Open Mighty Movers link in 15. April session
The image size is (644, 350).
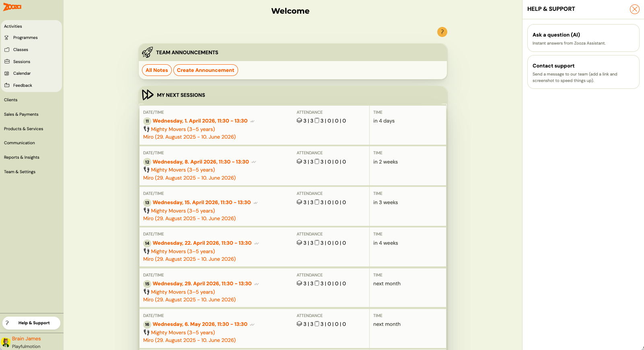coord(183,211)
